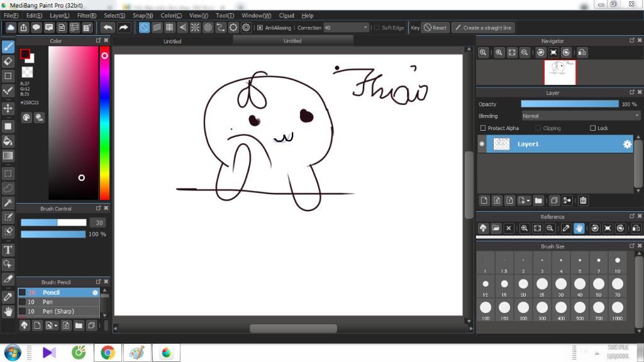Screen dimensions: 644x362
Task: Toggle the AntiAliasing checkbox
Action: pos(260,28)
